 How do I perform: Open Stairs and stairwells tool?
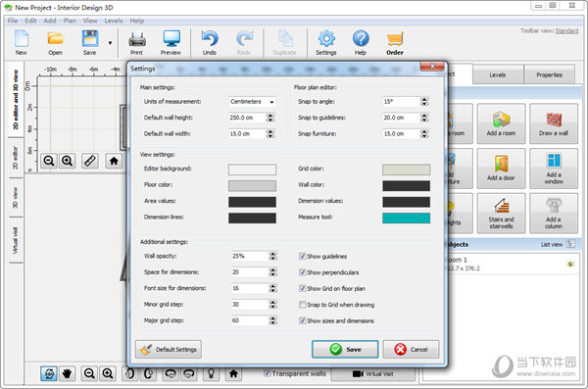tap(501, 214)
